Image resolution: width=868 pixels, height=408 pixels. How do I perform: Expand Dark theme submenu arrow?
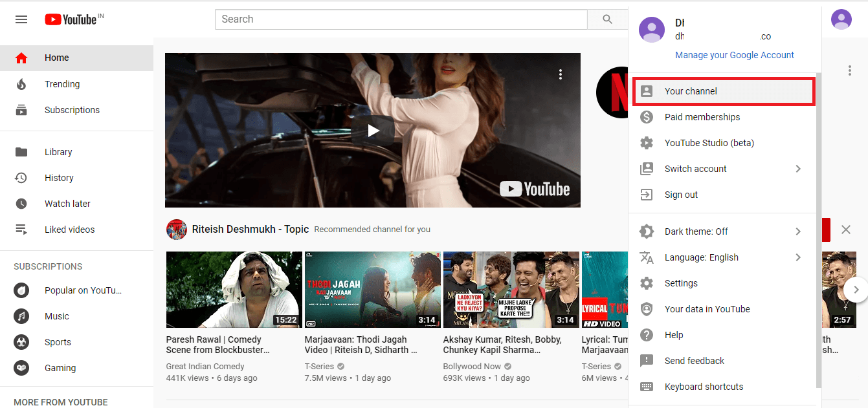(x=798, y=231)
